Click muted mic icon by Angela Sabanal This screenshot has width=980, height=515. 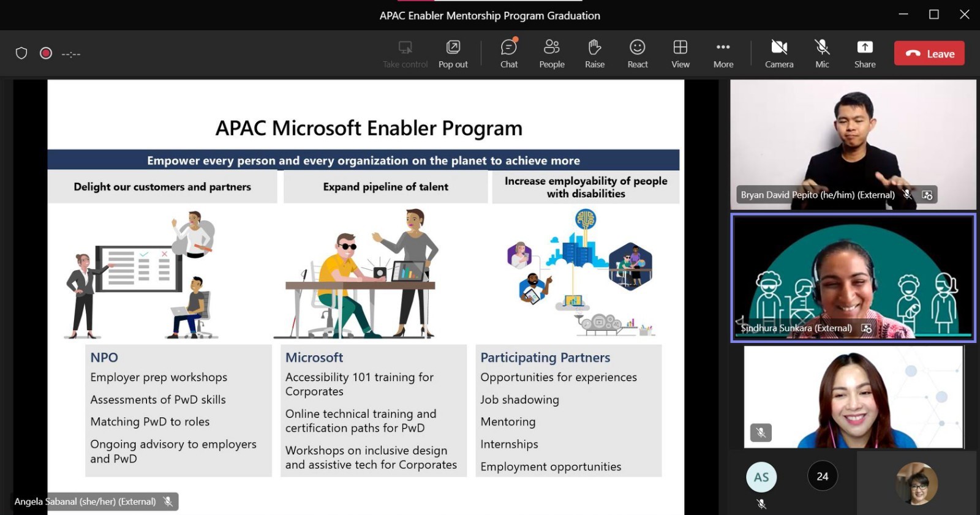[168, 502]
